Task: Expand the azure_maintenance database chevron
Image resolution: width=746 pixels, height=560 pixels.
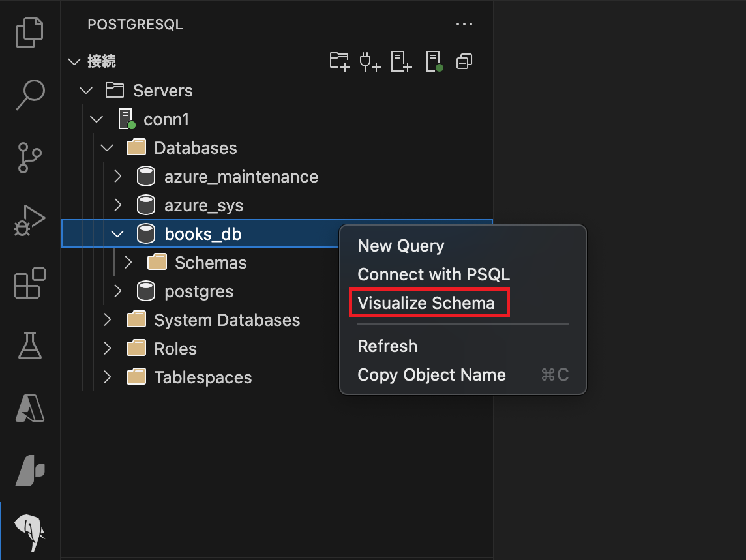Action: [118, 177]
